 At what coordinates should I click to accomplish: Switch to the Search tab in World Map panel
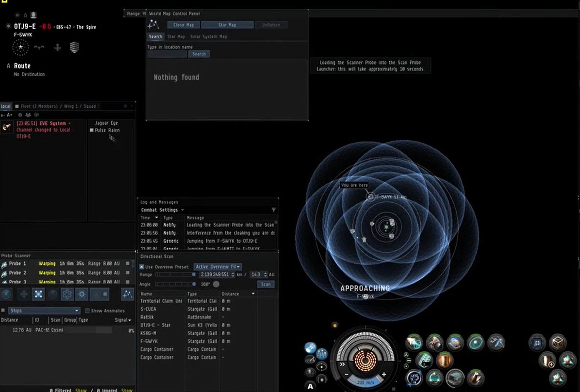[155, 37]
